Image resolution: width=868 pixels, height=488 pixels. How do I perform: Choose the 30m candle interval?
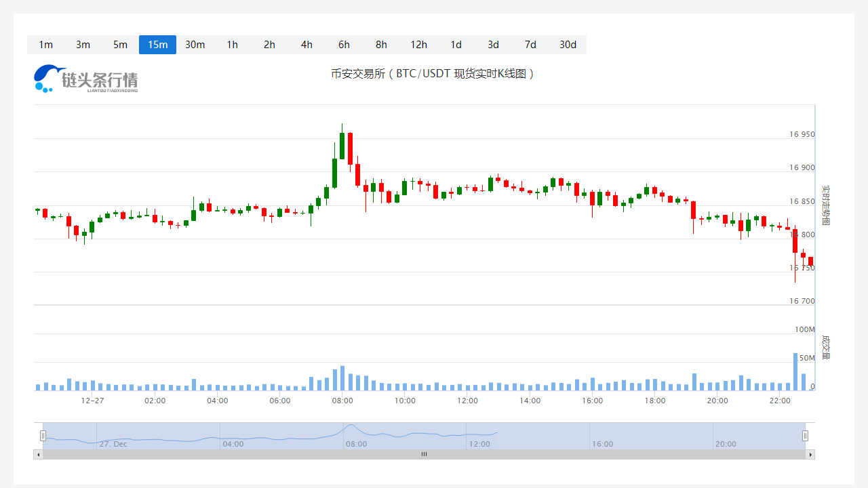[x=195, y=45]
